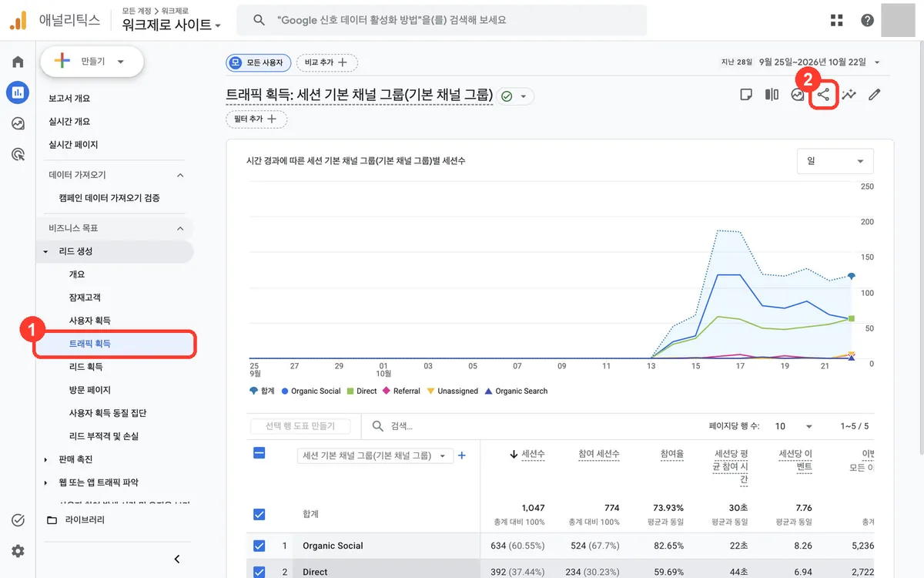Expand 웹 또는 앱 트래픽 파악 item
Screen dimensions: 924x578
(45, 482)
